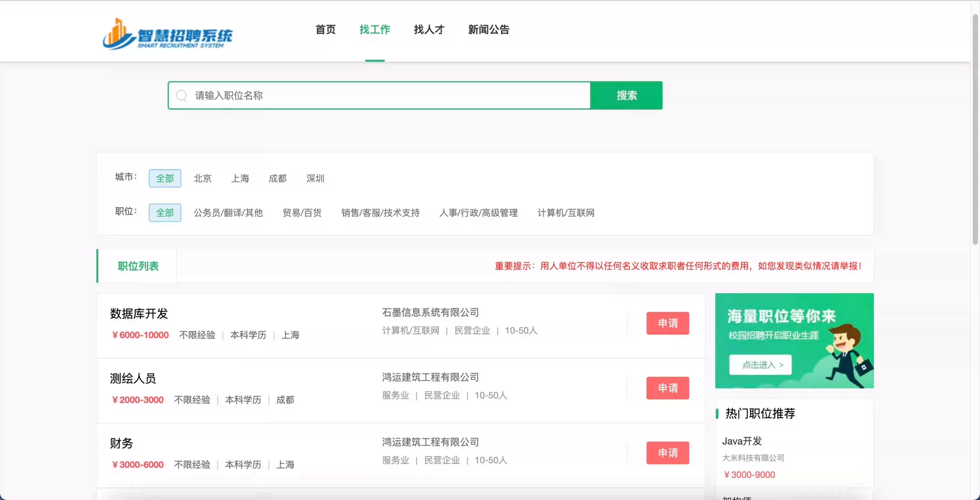Go to the 找人才 menu item
The image size is (980, 500).
429,30
